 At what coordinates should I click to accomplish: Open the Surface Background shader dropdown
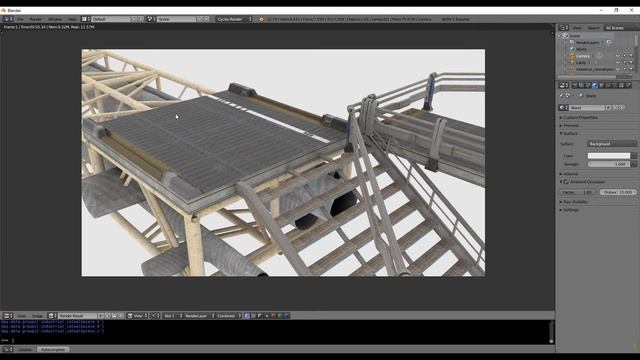coord(612,144)
